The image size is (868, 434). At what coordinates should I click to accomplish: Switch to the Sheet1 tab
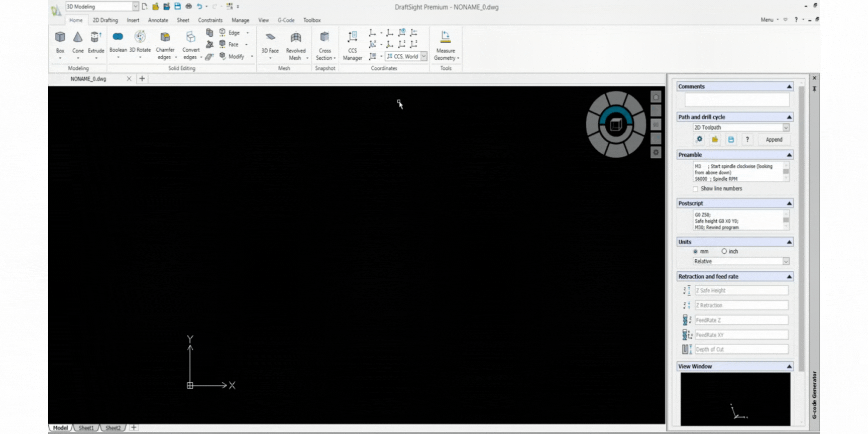[86, 428]
